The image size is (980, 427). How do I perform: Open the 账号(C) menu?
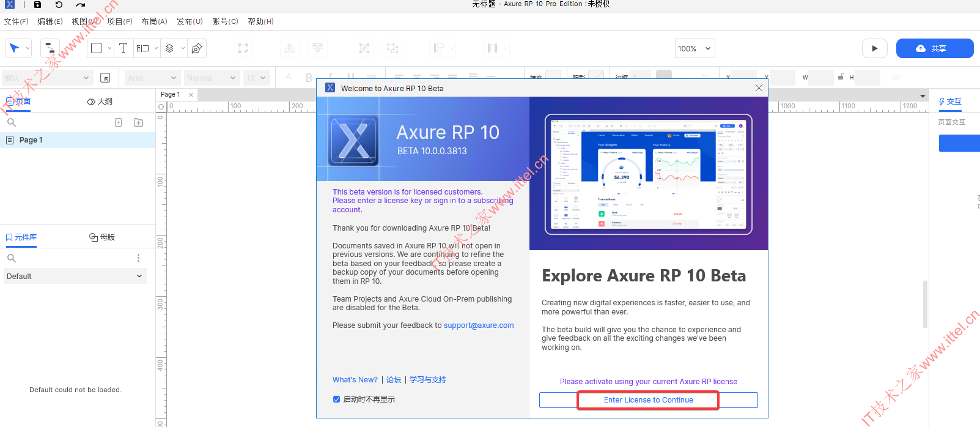click(x=226, y=21)
